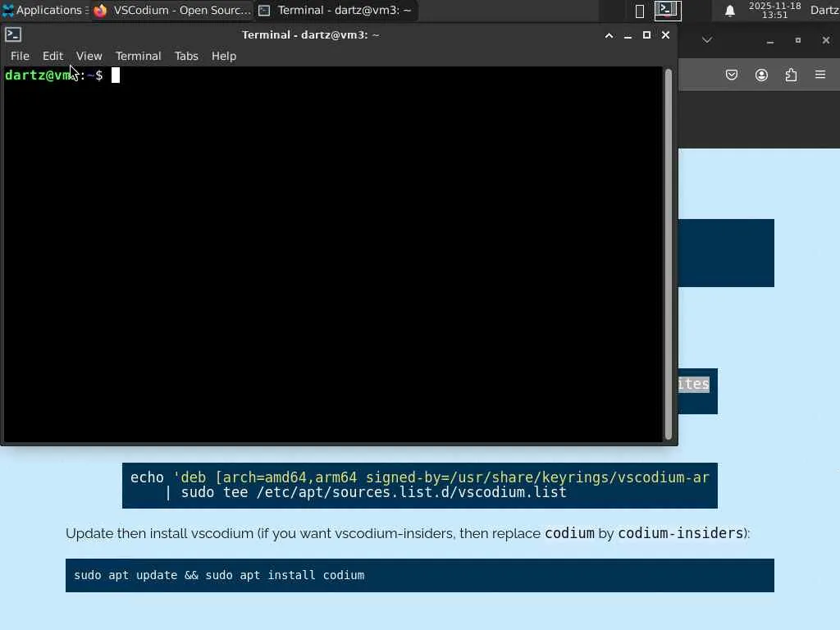This screenshot has width=840, height=630.
Task: Open the File menu in Terminal
Action: (x=20, y=56)
